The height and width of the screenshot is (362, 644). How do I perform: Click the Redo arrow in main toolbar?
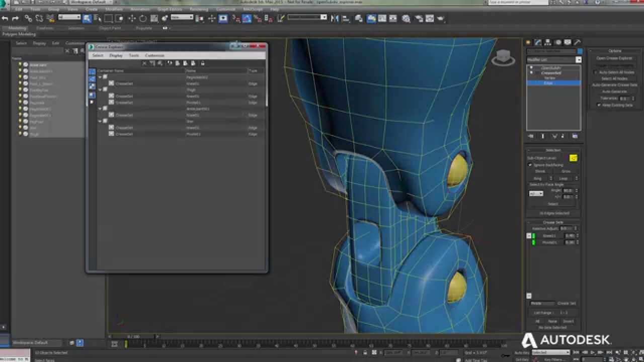coord(15,18)
